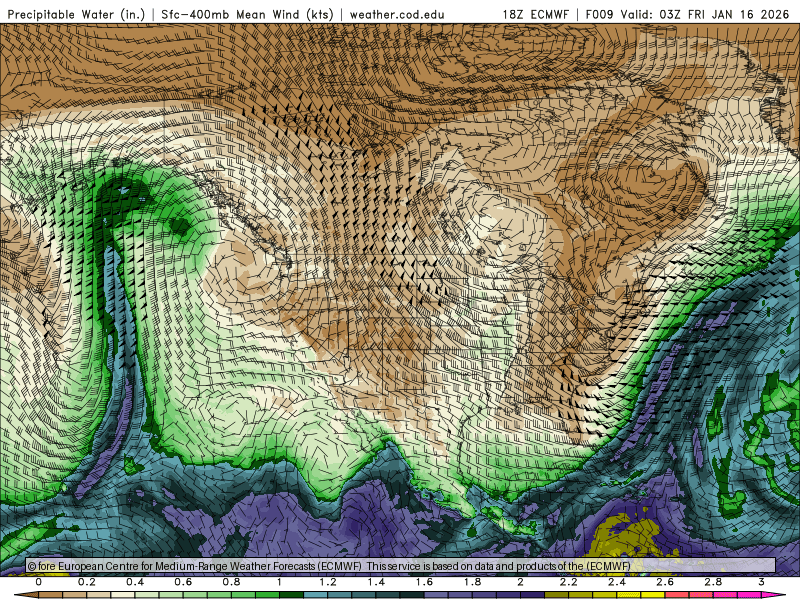The image size is (800, 600).
Task: Click the 'Valid: 03Z FRI JAN 16 2026' text
Action: pyautogui.click(x=705, y=14)
